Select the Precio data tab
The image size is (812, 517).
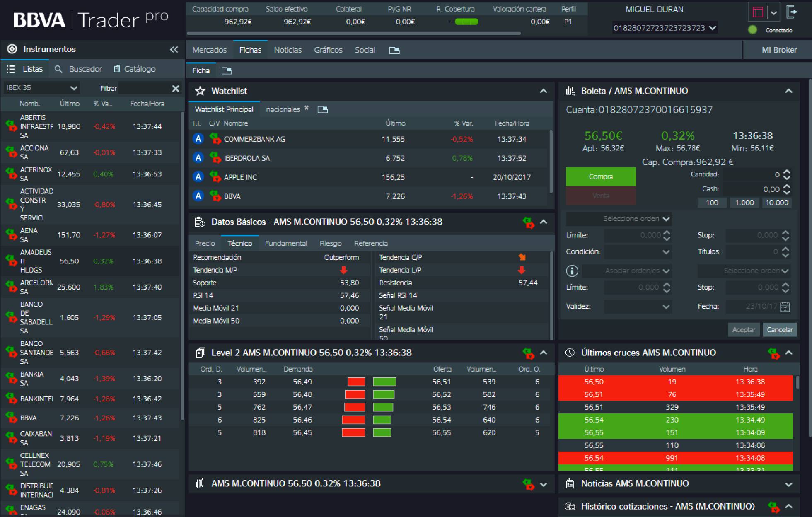click(205, 243)
